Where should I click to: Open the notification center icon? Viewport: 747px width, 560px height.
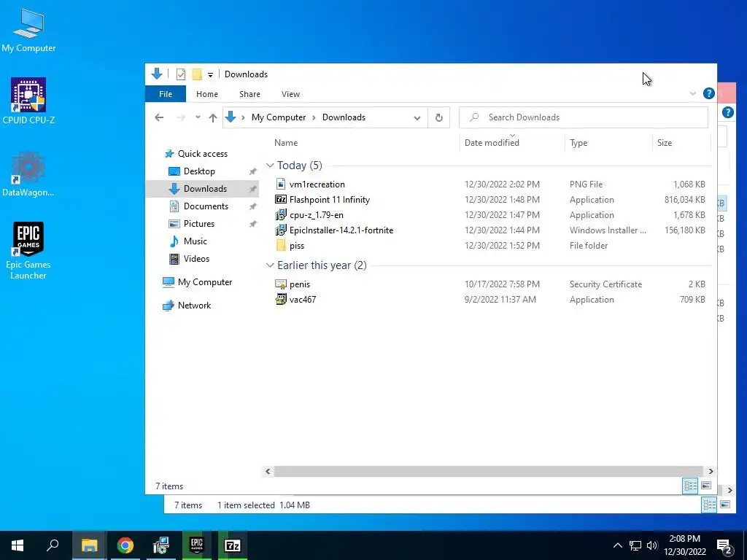point(724,546)
